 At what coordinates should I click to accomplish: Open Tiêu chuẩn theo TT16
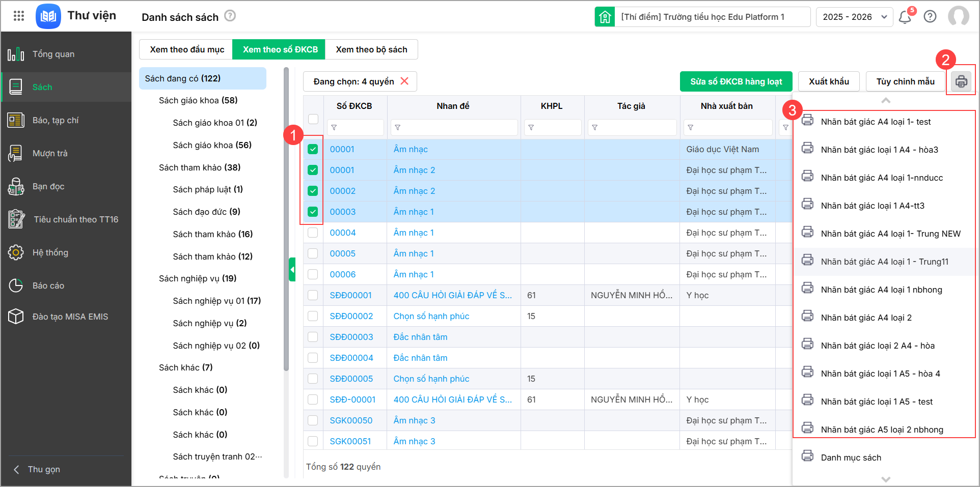[66, 219]
